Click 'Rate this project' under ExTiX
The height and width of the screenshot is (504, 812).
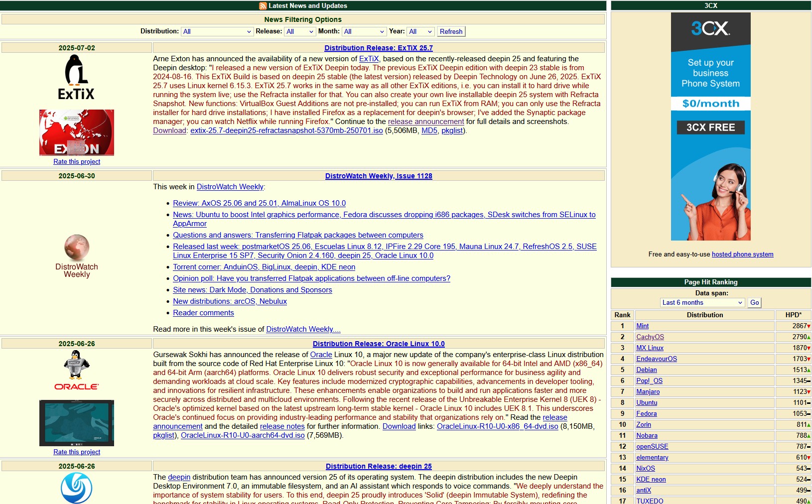point(77,162)
